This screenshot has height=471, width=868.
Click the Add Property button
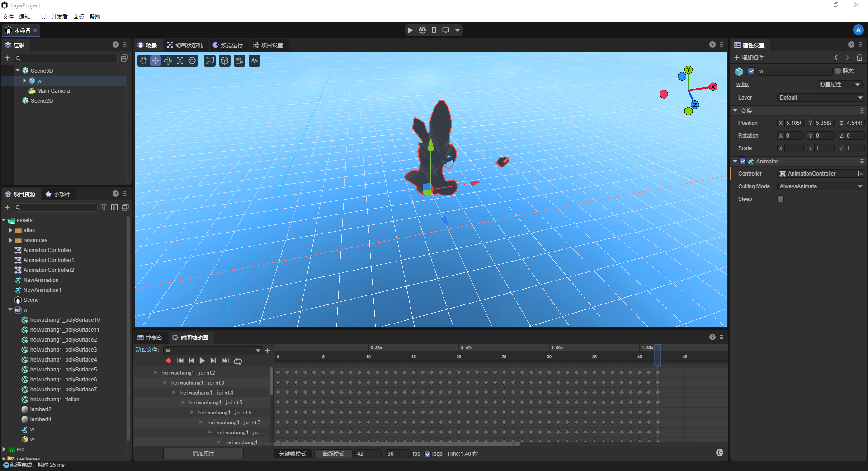pos(203,454)
